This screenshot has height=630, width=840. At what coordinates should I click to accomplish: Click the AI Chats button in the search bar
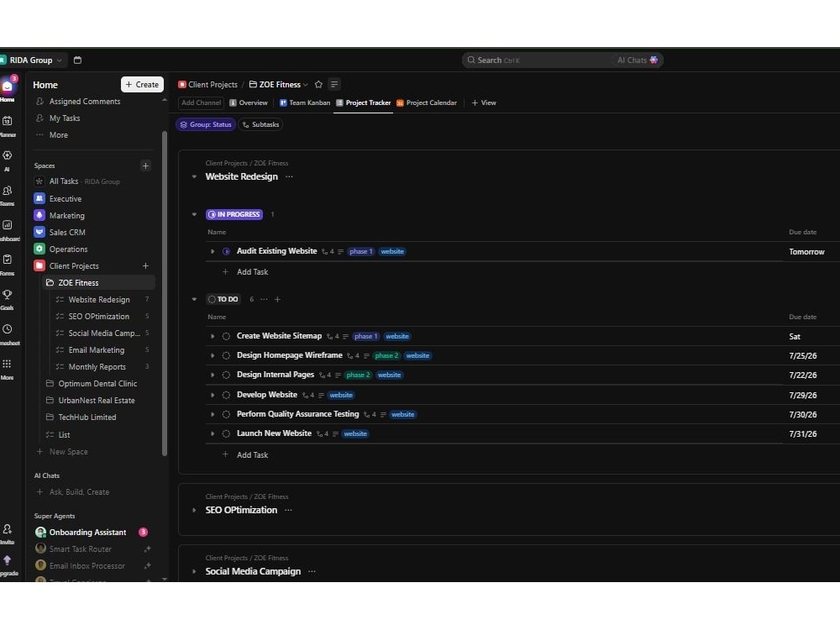point(637,60)
